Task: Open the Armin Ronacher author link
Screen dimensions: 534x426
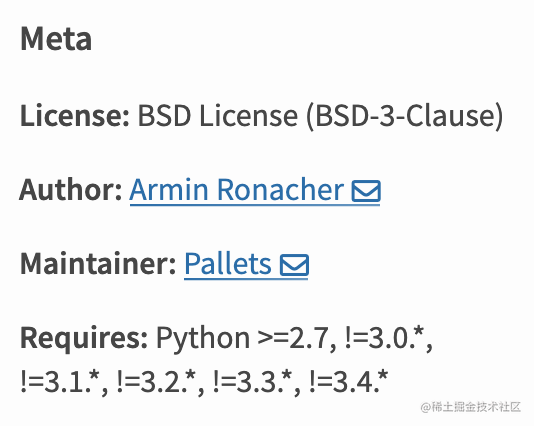Action: point(237,190)
